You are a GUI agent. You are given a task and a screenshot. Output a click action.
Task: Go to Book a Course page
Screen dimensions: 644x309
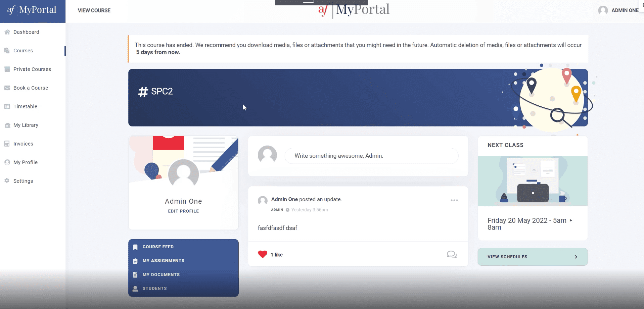pyautogui.click(x=31, y=88)
